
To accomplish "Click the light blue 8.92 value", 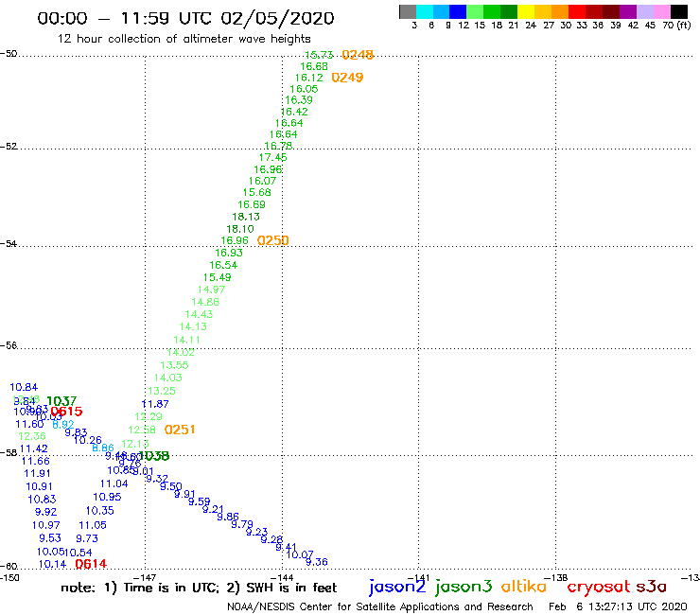I will coord(63,424).
